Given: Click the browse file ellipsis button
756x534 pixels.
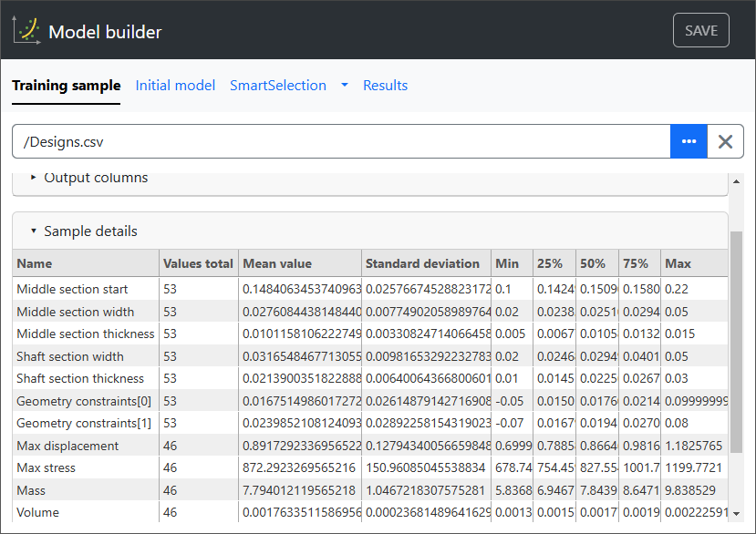Looking at the screenshot, I should 689,141.
